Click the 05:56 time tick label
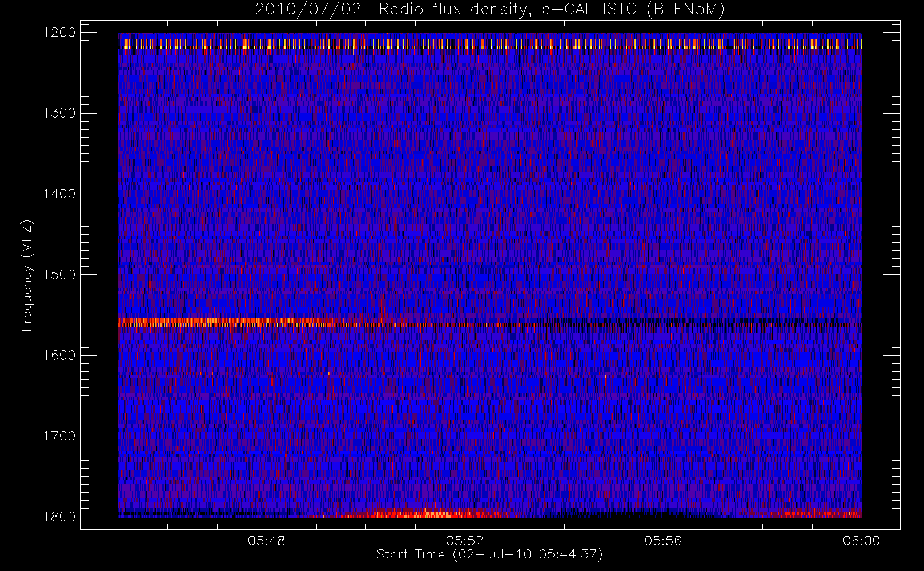Image resolution: width=924 pixels, height=571 pixels. point(663,541)
